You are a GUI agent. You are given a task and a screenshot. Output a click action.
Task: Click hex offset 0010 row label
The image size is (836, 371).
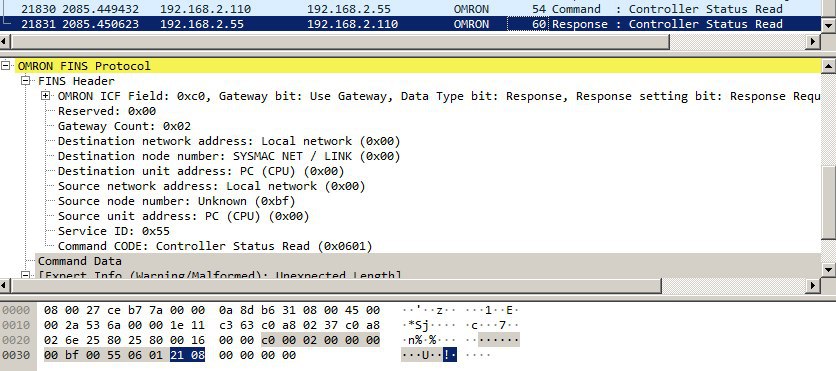click(17, 325)
